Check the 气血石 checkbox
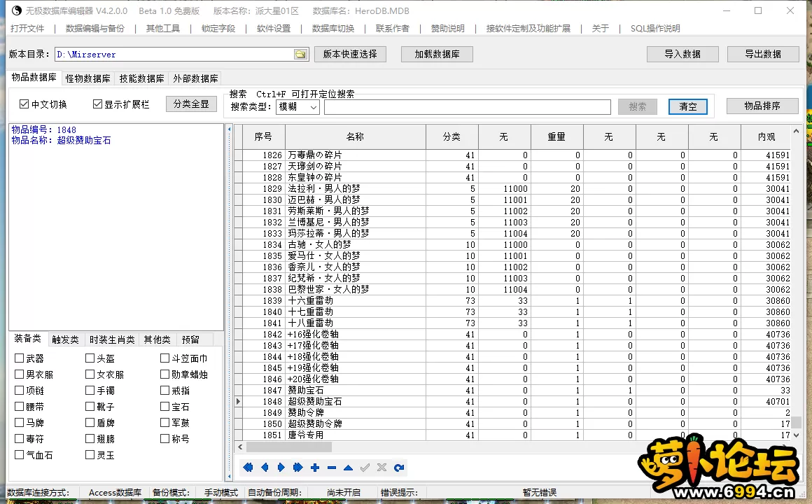 coord(19,455)
